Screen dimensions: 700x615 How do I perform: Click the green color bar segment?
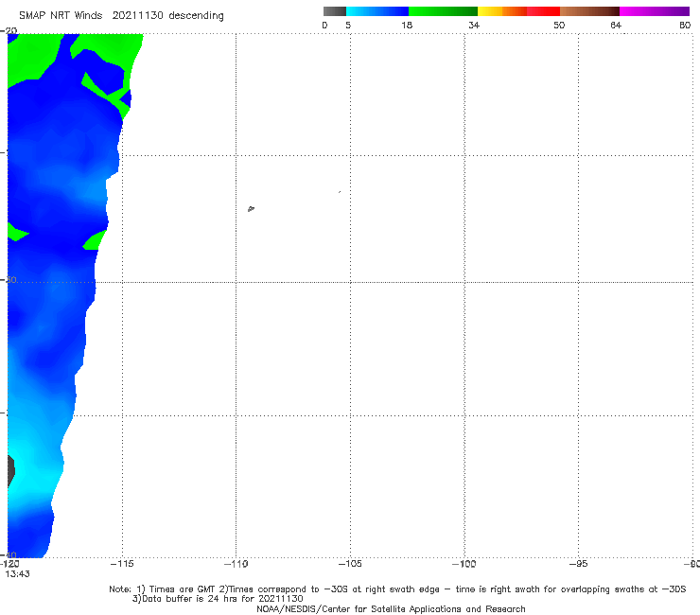443,11
